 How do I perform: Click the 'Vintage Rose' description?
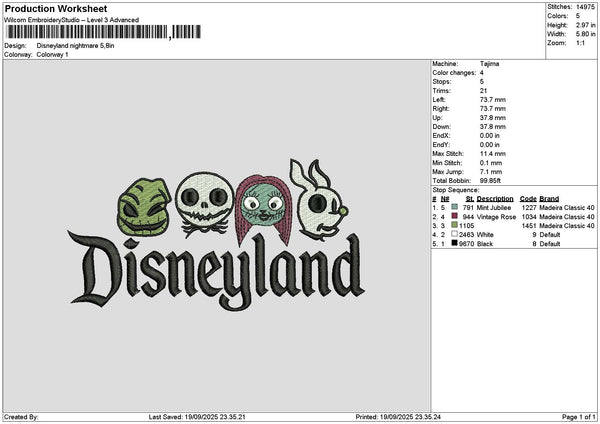[496, 217]
